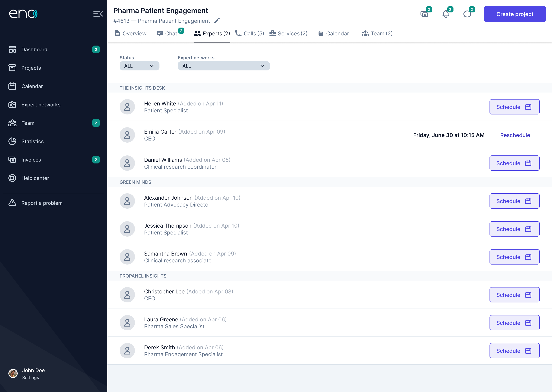Click the pencil edit icon by project name
The width and height of the screenshot is (552, 392).
pyautogui.click(x=217, y=21)
